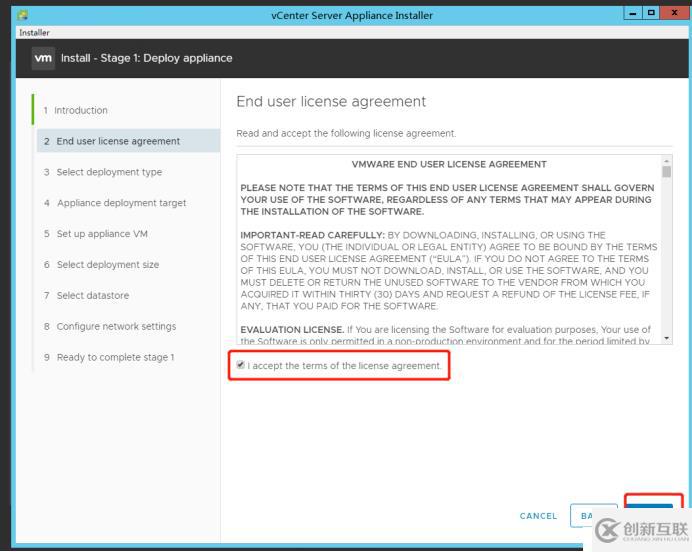Toggle the accept license terms checkbox

coord(241,364)
